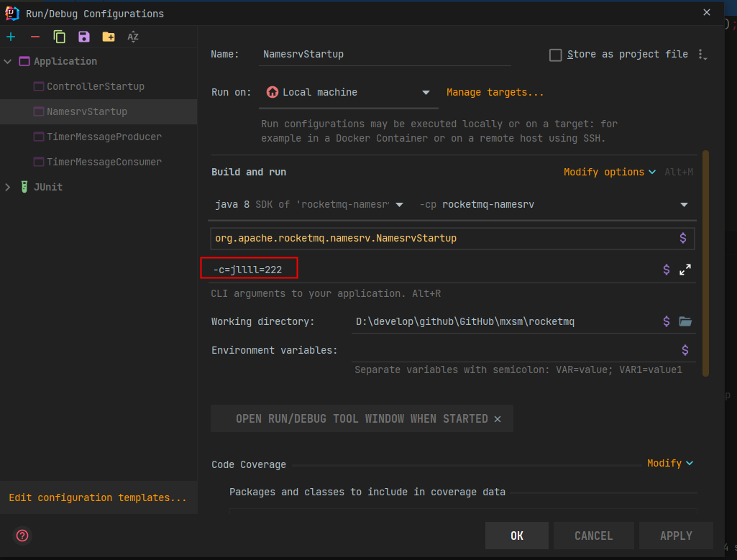The image size is (737, 560).
Task: Expand the JUnit tree node
Action: click(x=7, y=187)
